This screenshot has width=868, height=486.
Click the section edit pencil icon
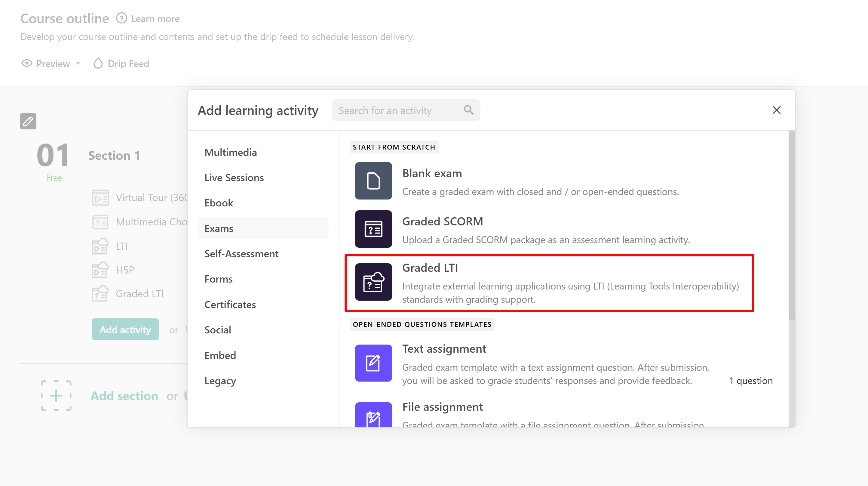(x=28, y=121)
